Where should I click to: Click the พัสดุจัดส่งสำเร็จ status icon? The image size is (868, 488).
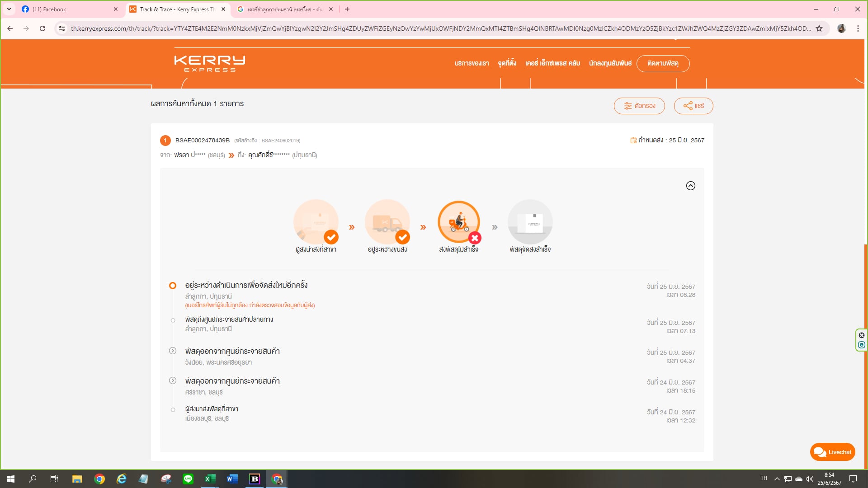[530, 222]
